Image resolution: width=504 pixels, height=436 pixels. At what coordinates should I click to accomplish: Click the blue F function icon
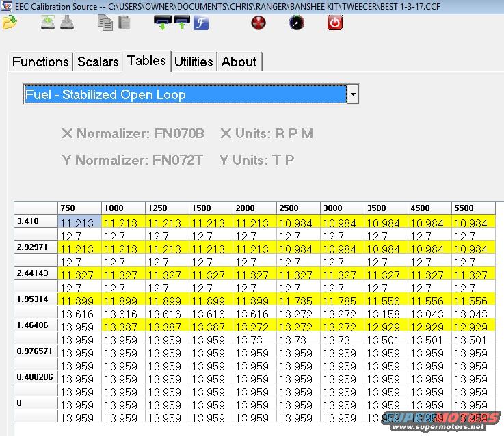pos(201,23)
